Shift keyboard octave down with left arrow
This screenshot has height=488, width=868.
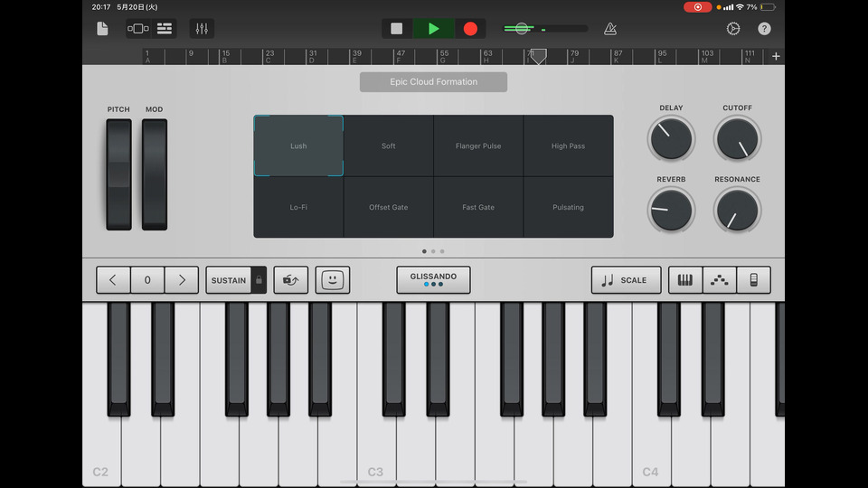tap(113, 280)
